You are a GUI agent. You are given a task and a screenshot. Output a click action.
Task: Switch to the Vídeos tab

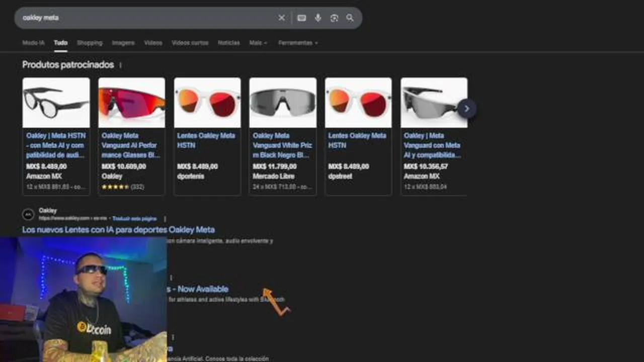153,43
